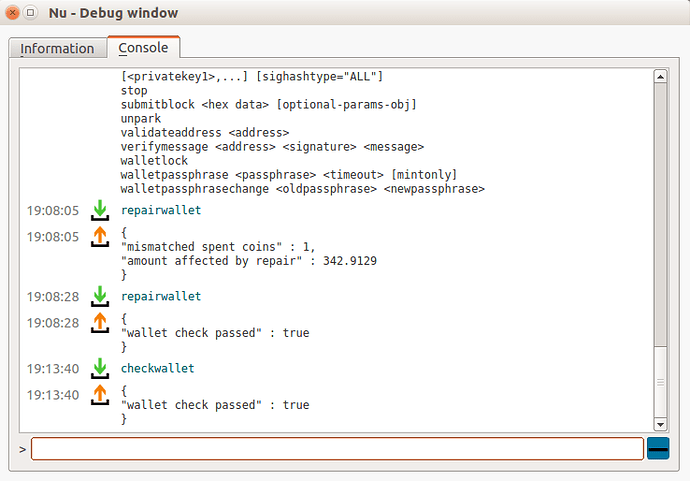The height and width of the screenshot is (481, 690).
Task: Click the scrollbar track above the thumb
Action: pyautogui.click(x=660, y=214)
